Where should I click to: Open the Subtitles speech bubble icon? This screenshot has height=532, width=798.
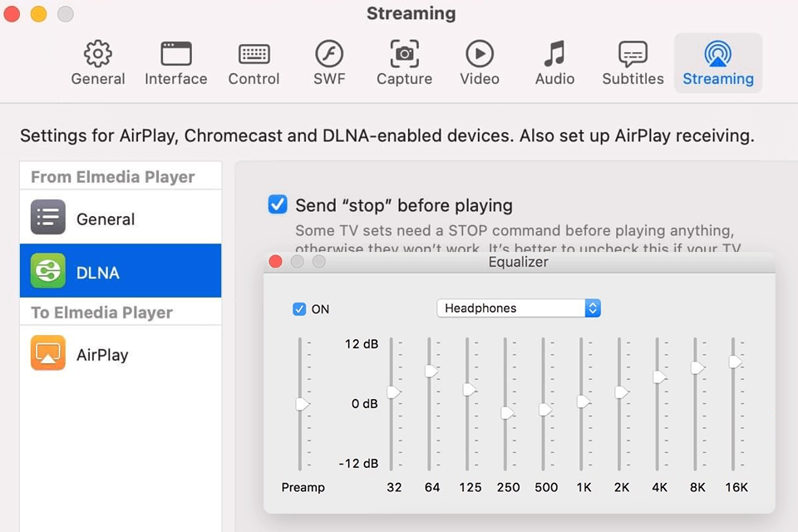coord(633,54)
